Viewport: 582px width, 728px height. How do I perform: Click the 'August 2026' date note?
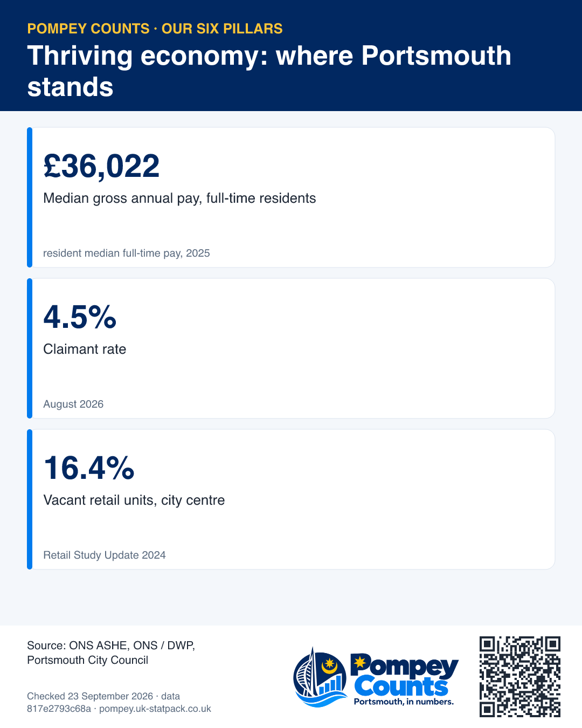[73, 404]
